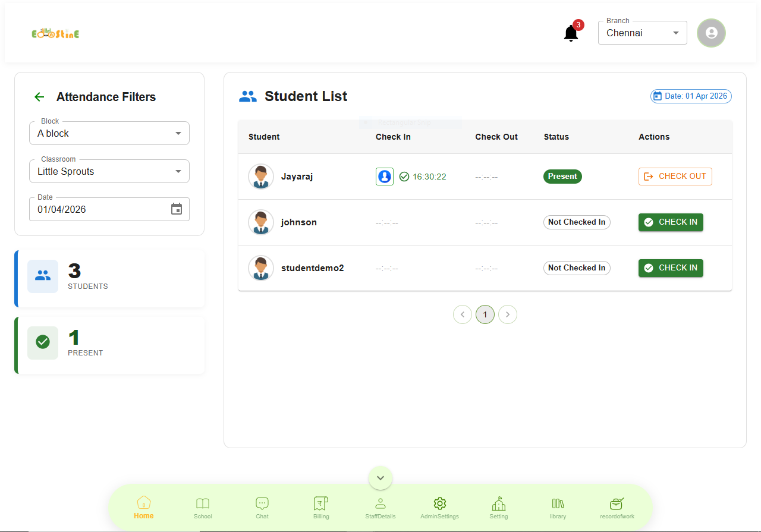Viewport: 761px width, 532px height.
Task: Go back using Attendance Filters arrow
Action: (39, 97)
